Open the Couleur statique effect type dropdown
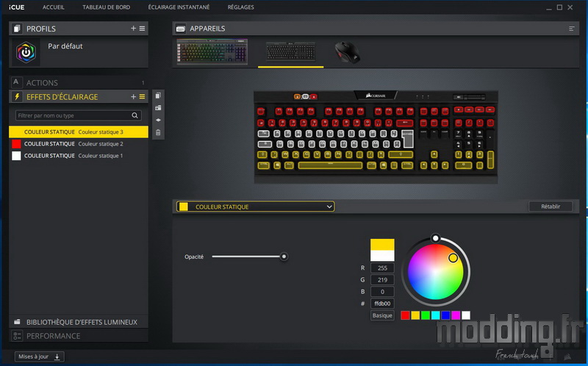Viewport: 588px width, 366px height. [x=255, y=207]
